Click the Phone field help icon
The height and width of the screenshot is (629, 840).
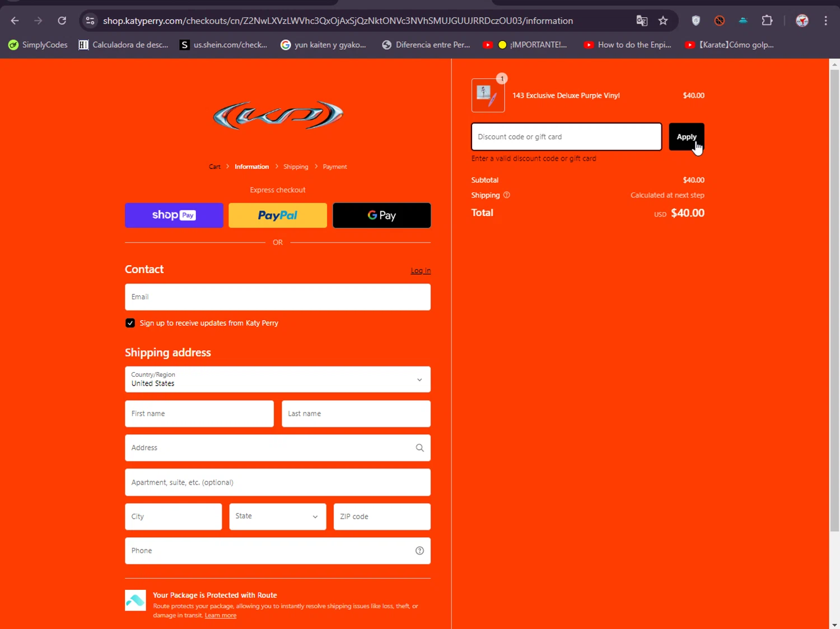pyautogui.click(x=419, y=551)
